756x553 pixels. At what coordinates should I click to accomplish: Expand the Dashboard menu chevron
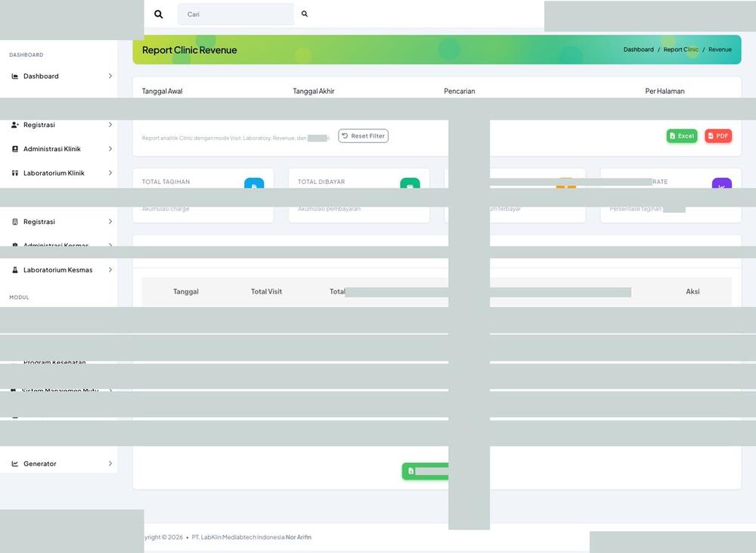pos(110,76)
